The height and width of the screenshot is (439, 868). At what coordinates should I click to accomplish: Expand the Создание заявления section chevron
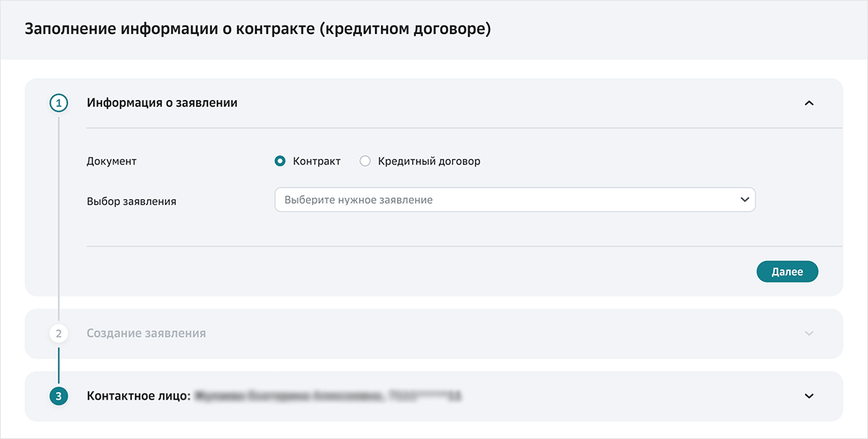809,333
